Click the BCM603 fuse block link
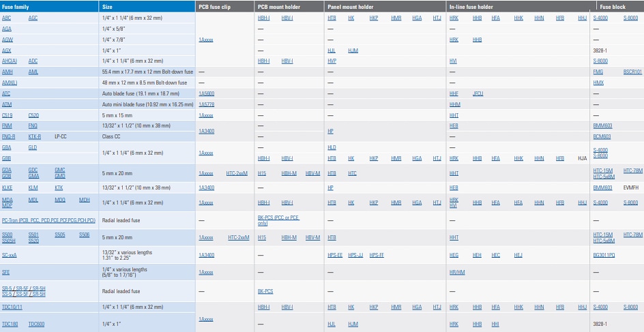 pos(602,136)
